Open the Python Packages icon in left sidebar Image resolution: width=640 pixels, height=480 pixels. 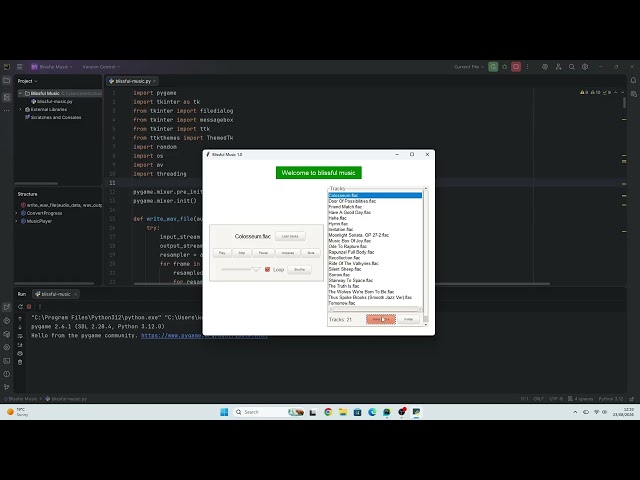point(7,334)
